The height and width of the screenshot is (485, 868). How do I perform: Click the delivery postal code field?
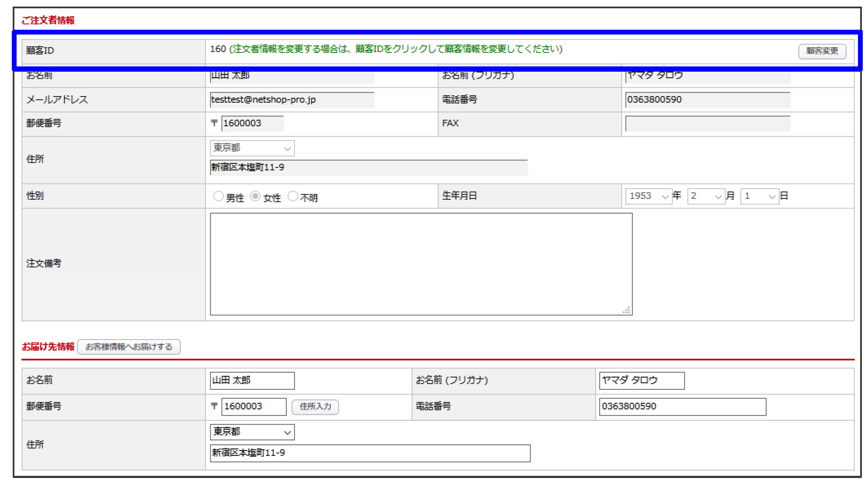click(x=253, y=407)
